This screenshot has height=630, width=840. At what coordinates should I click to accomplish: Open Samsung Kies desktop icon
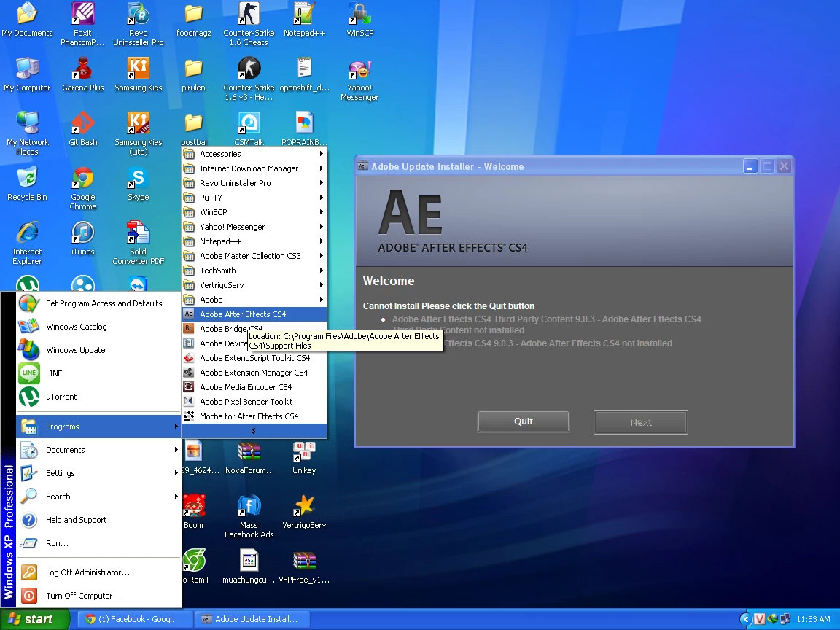coord(139,74)
